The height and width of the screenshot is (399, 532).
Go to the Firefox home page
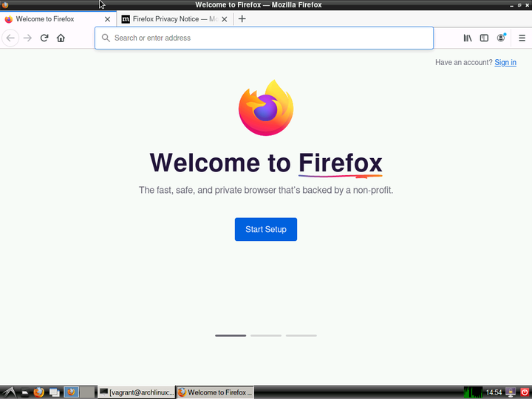(x=61, y=38)
